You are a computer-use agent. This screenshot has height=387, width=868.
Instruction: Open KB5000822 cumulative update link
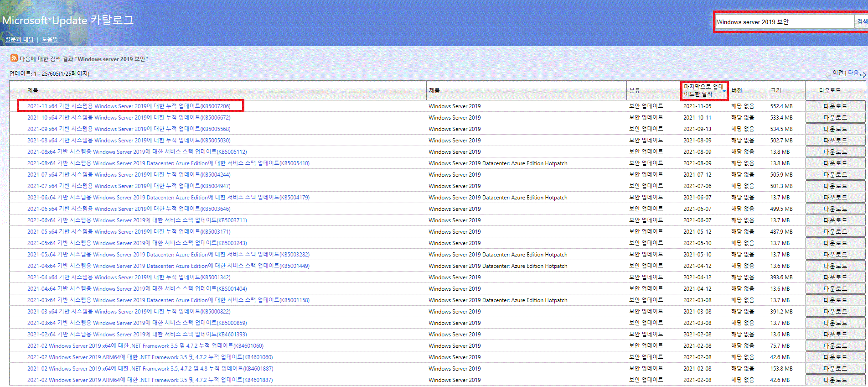[x=129, y=311]
